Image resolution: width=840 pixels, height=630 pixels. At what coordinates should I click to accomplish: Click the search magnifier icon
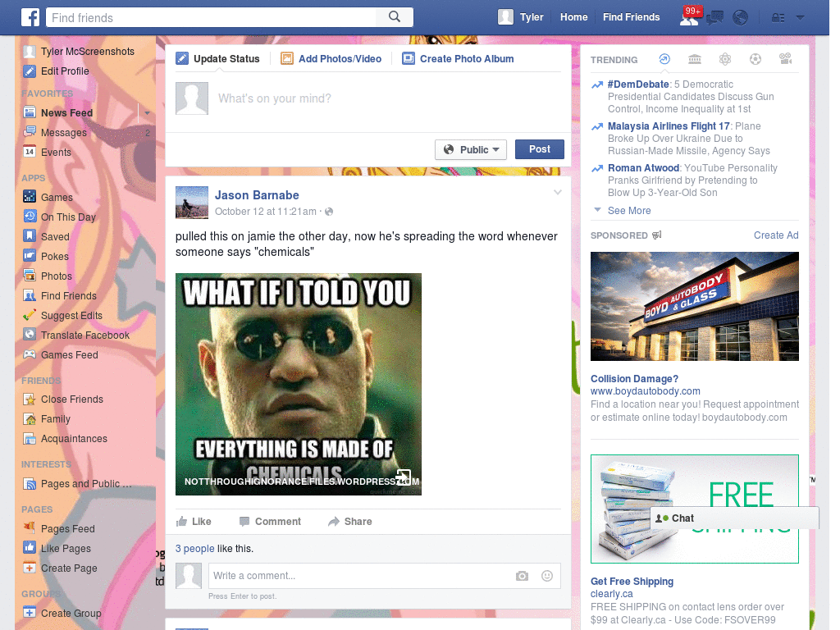pyautogui.click(x=395, y=17)
